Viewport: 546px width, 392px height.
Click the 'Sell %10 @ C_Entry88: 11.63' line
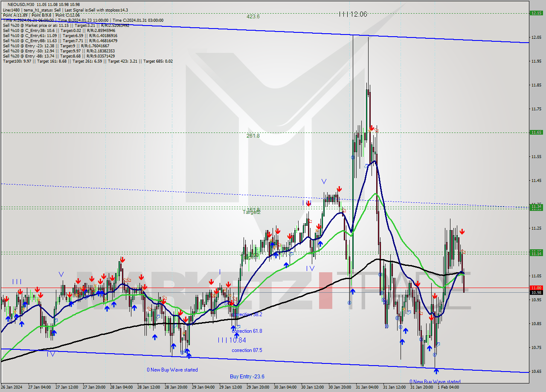tap(60, 40)
